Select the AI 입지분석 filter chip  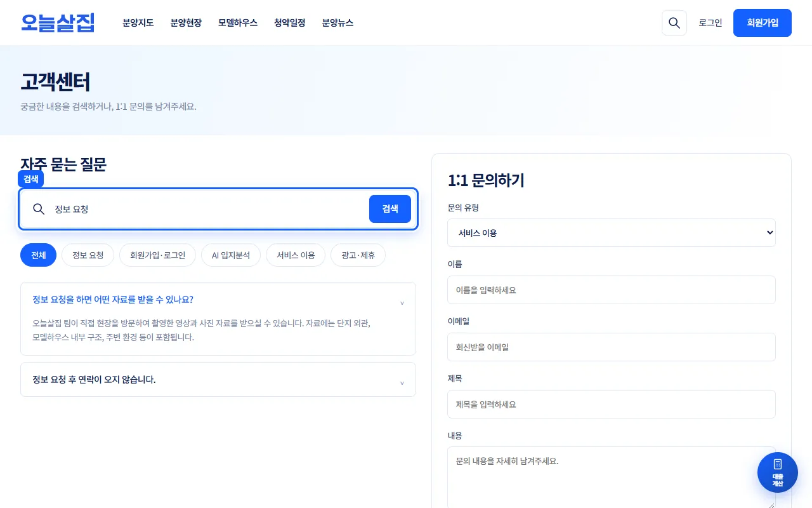click(231, 255)
